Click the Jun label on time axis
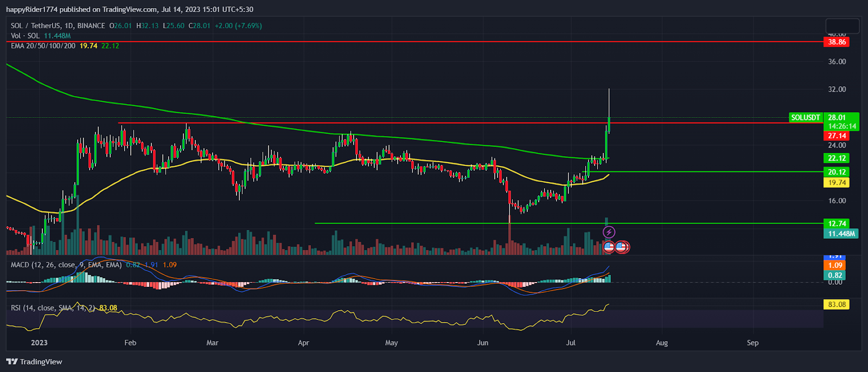 (x=482, y=343)
